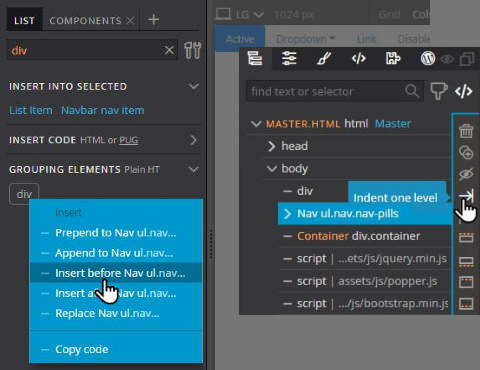This screenshot has height=370, width=480.
Task: Toggle the tree code view icon
Action: click(464, 91)
